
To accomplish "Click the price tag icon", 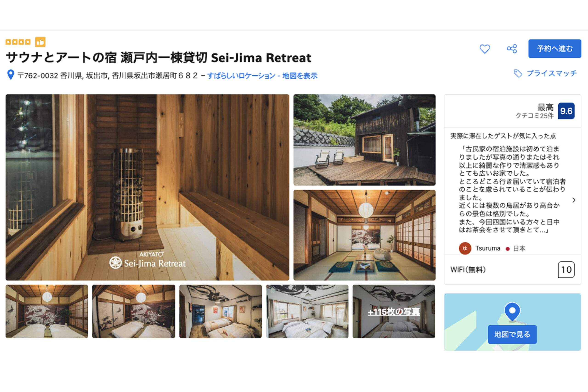I will point(518,73).
